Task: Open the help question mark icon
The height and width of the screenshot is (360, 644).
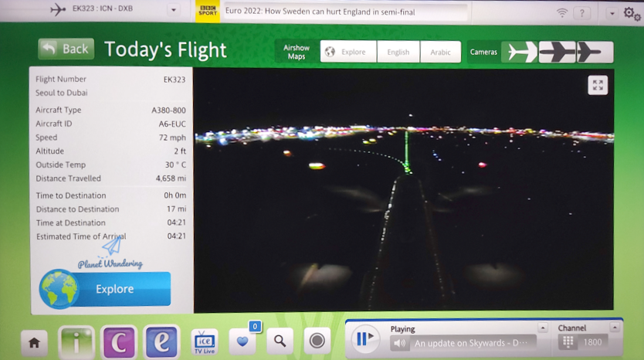Action: 582,13
